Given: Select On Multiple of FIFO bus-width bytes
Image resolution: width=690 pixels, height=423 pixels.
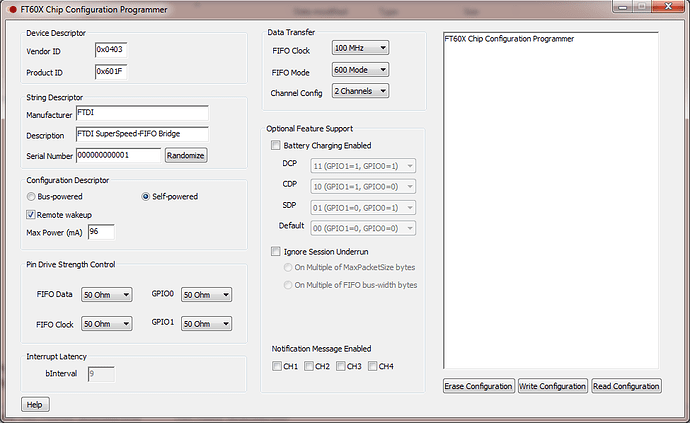Looking at the screenshot, I should 288,285.
